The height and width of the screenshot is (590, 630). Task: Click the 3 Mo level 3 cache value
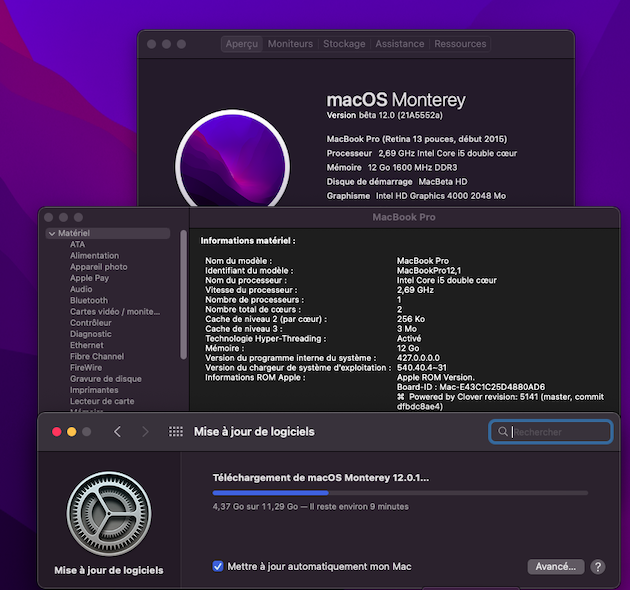pos(407,329)
